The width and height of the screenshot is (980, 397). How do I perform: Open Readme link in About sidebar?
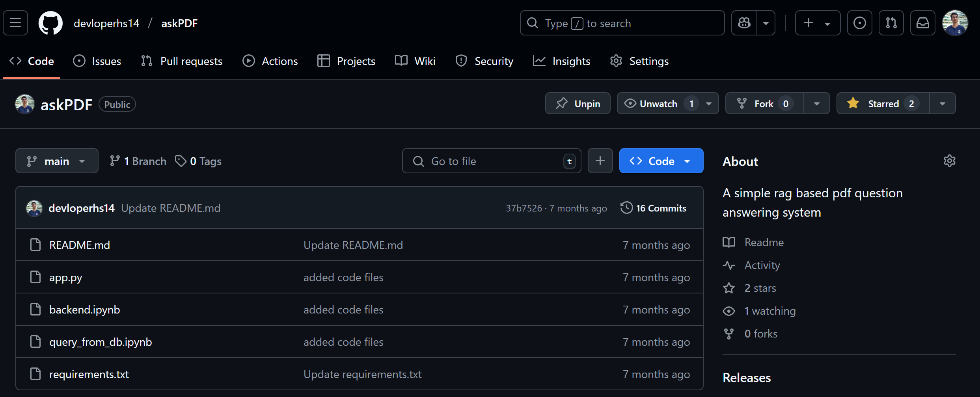(753, 242)
